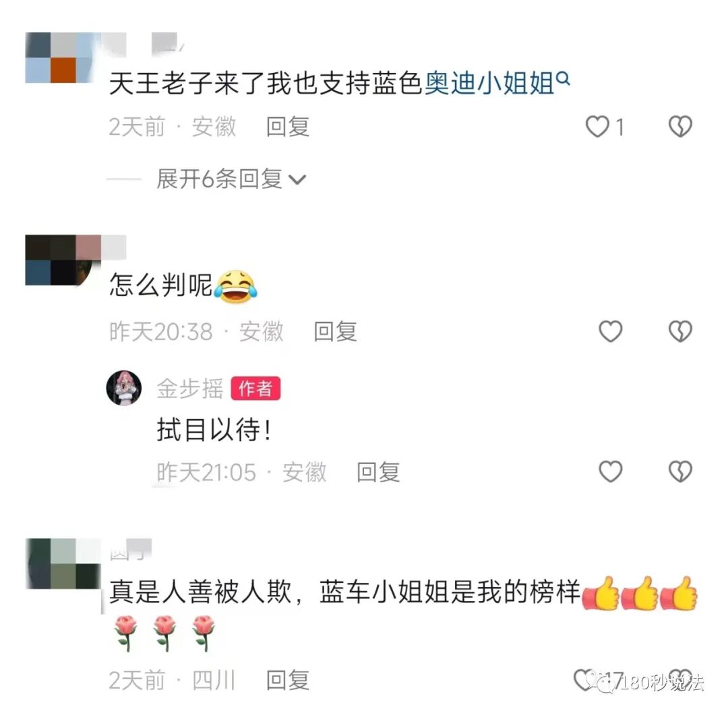Screen dimensions: 728x715
Task: Dislike the author's 拭目以待 reply
Action: click(x=680, y=471)
